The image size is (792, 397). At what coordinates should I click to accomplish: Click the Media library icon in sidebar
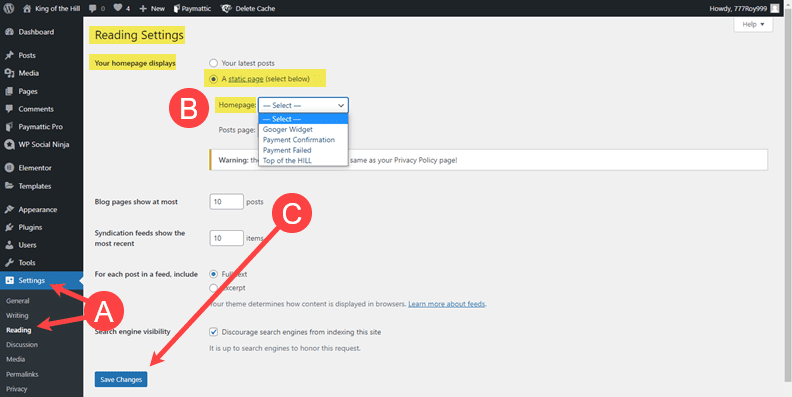pyautogui.click(x=9, y=73)
